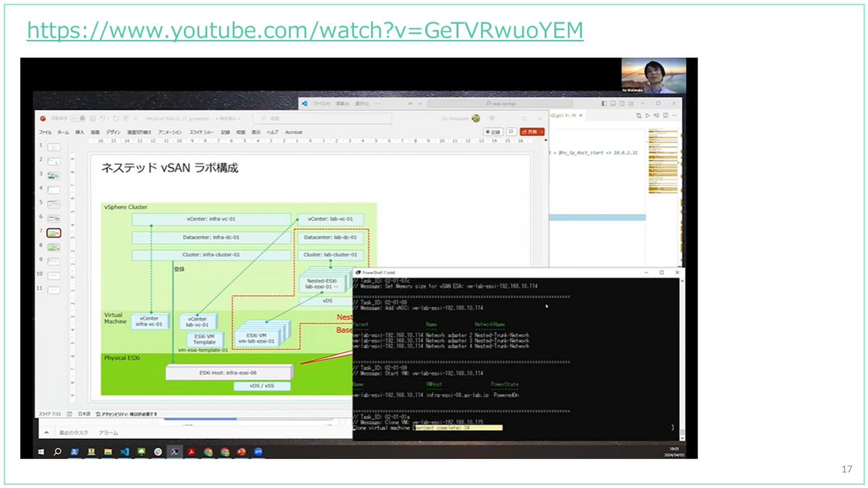Open the スライド ショー tab in PowerPoint
This screenshot has height=488, width=868.
pos(201,132)
